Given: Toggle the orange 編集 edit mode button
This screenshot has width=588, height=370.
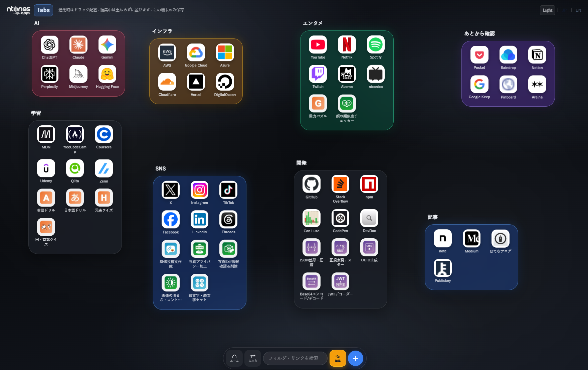Looking at the screenshot, I should click(x=338, y=358).
